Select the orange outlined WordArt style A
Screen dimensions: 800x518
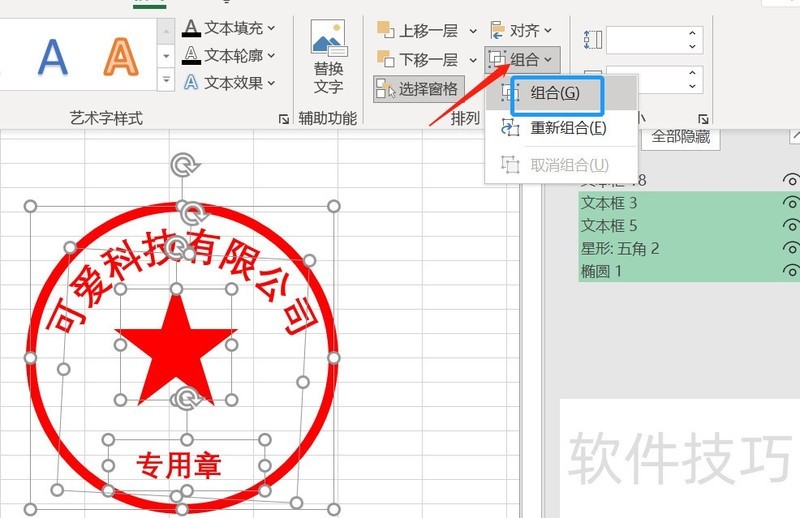coord(120,57)
